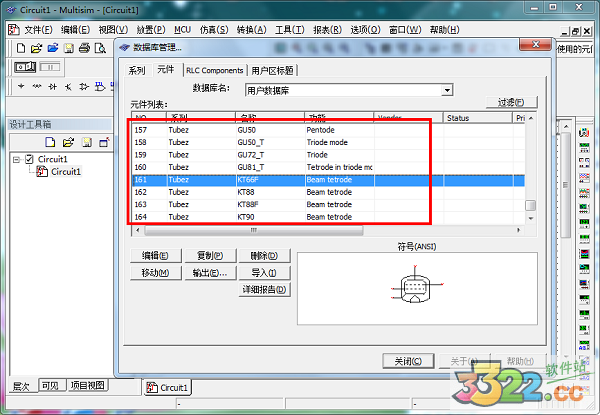Select the GU50_T Triode mode row

pos(328,142)
